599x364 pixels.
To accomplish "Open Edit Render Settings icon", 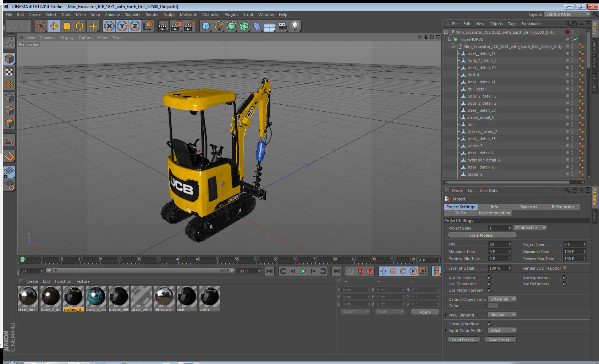I will (189, 26).
